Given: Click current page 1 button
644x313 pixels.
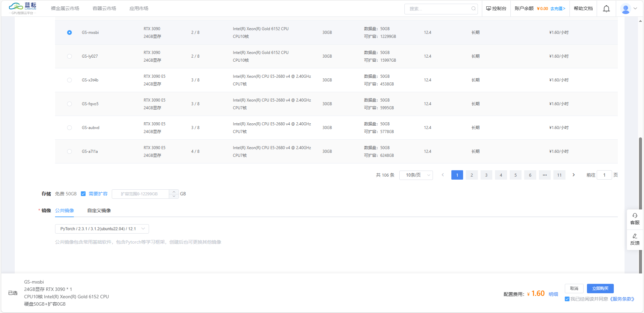Looking at the screenshot, I should tap(457, 175).
